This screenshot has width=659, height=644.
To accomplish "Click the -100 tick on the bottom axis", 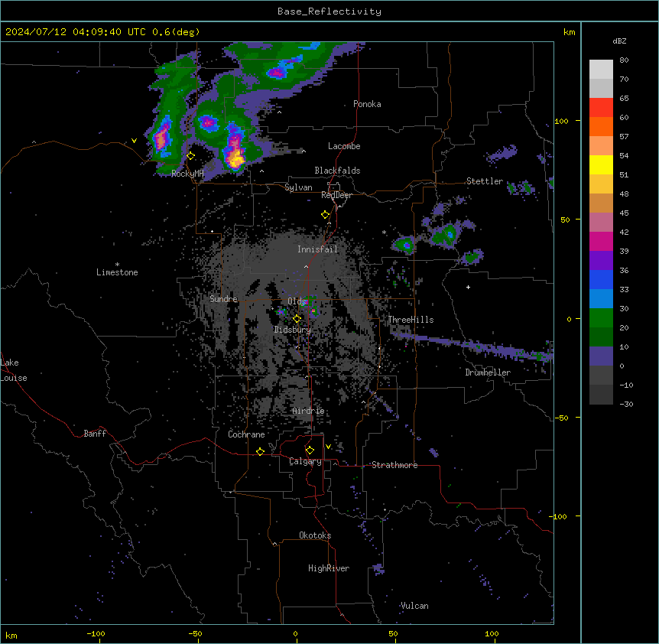I will [96, 634].
